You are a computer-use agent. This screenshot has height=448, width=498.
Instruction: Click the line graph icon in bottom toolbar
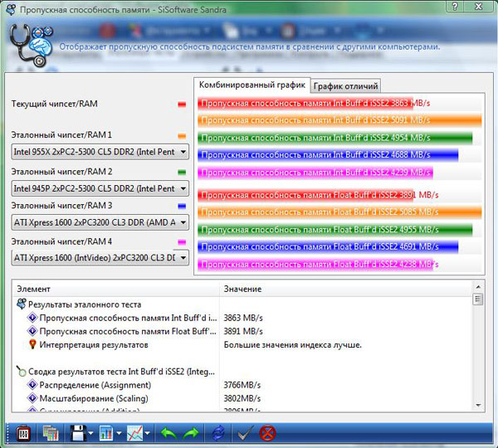click(134, 433)
